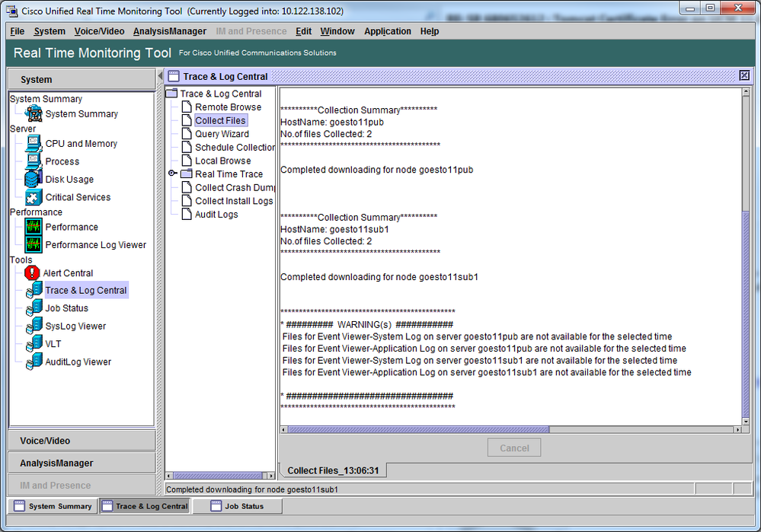
Task: Click the status bar download message
Action: 252,489
